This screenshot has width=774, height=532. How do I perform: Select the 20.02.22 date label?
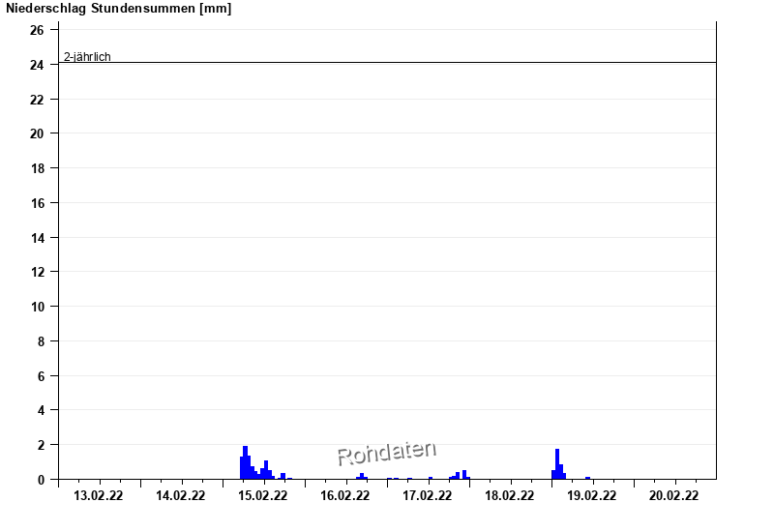coord(674,496)
